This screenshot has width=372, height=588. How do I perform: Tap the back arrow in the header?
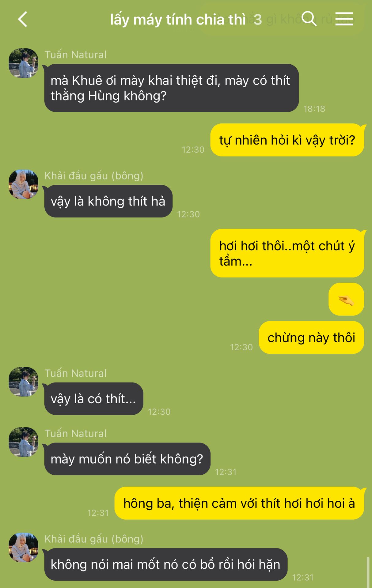point(23,19)
